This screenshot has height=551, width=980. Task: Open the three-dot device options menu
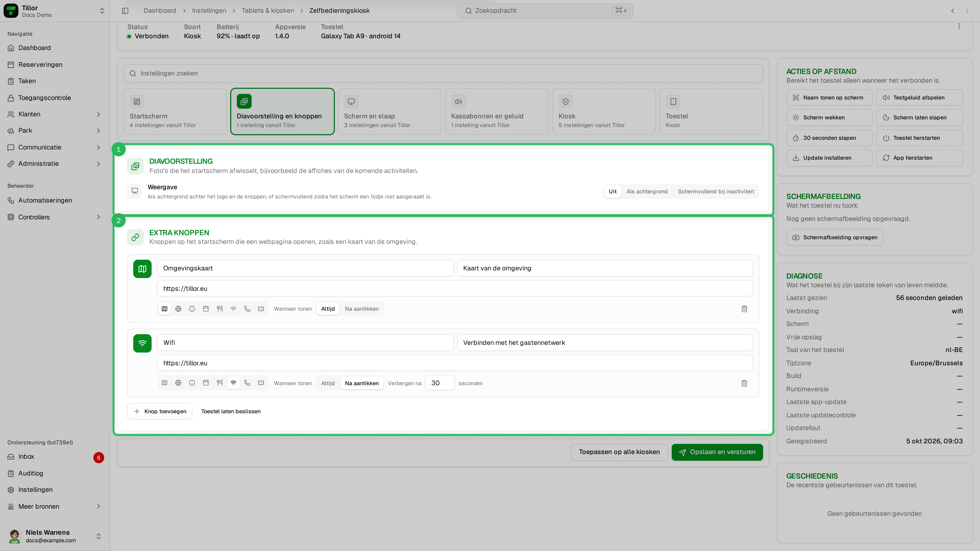(x=959, y=26)
